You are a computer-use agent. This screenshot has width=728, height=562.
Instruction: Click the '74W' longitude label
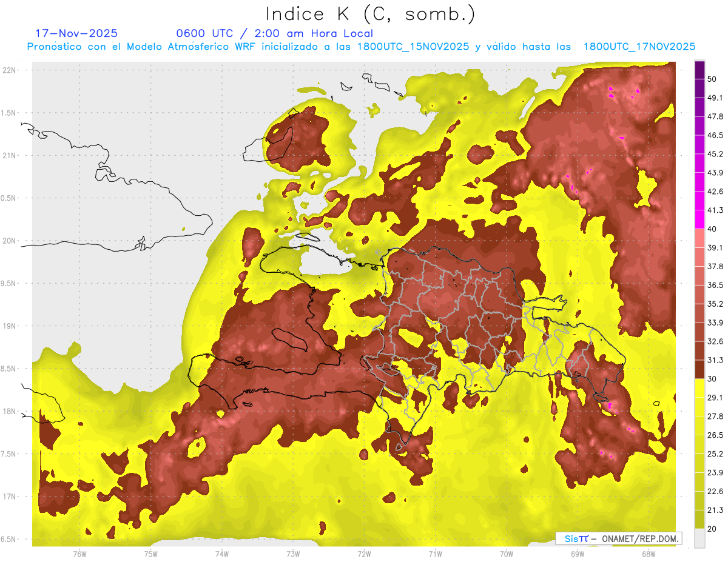tap(221, 554)
